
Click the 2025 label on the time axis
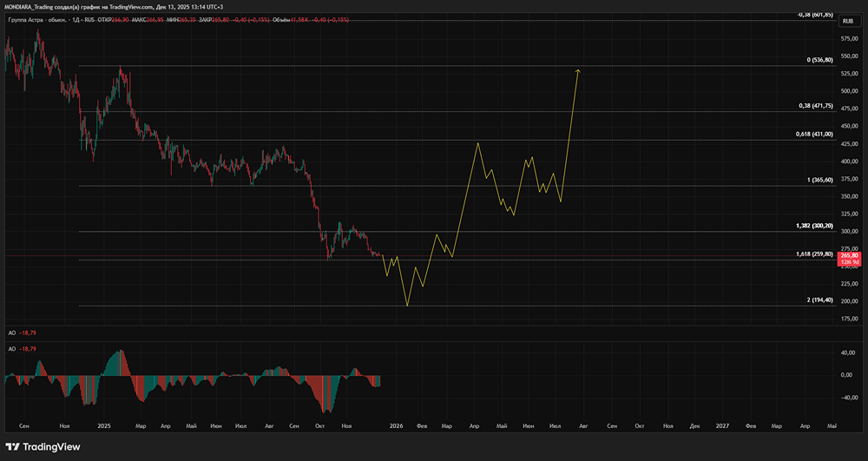tap(104, 426)
